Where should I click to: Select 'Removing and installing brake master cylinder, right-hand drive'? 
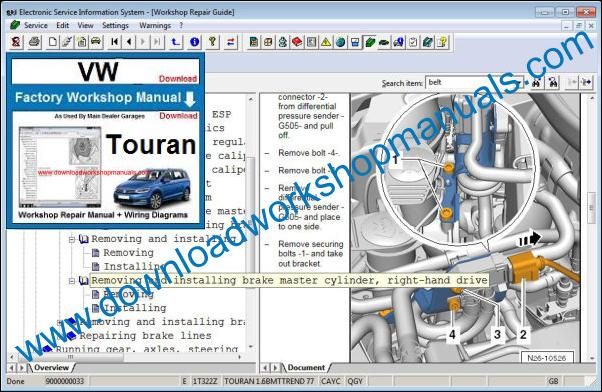point(289,280)
